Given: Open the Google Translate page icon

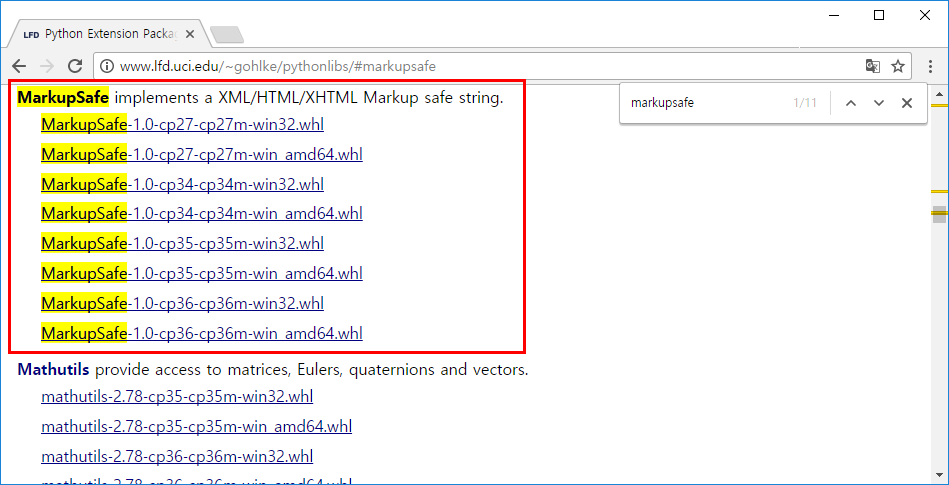Looking at the screenshot, I should [x=872, y=66].
